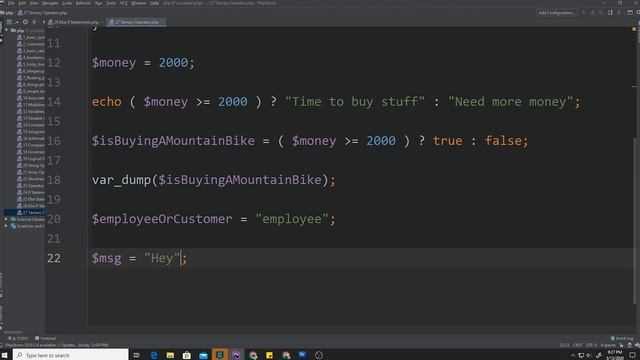Select the first file in project tree
This screenshot has height=360, width=640.
coord(31,37)
